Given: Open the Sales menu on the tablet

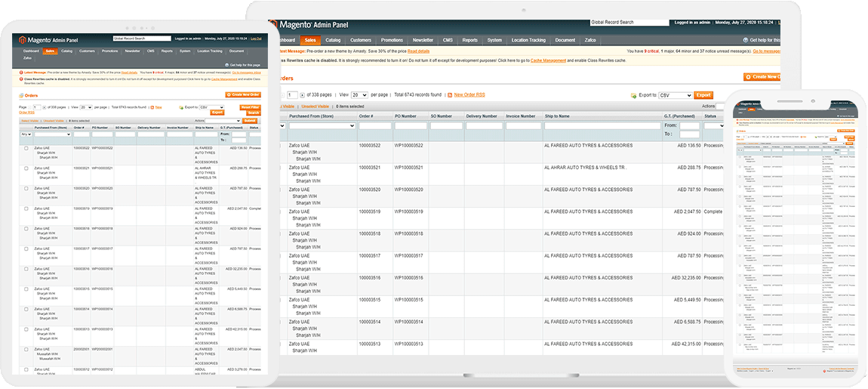Looking at the screenshot, I should pos(50,51).
